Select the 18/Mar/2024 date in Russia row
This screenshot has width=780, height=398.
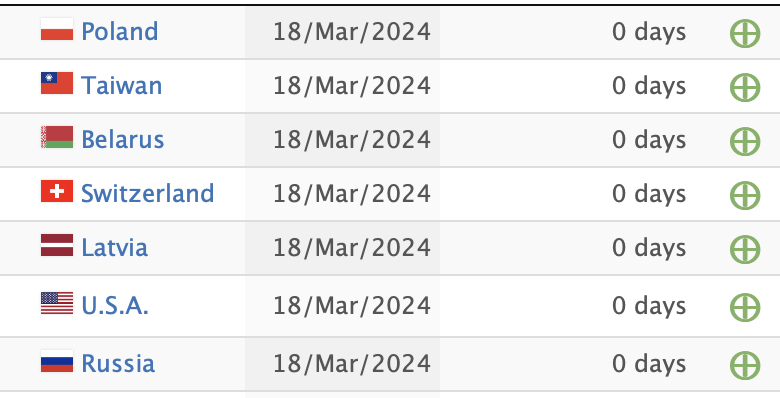click(x=352, y=364)
